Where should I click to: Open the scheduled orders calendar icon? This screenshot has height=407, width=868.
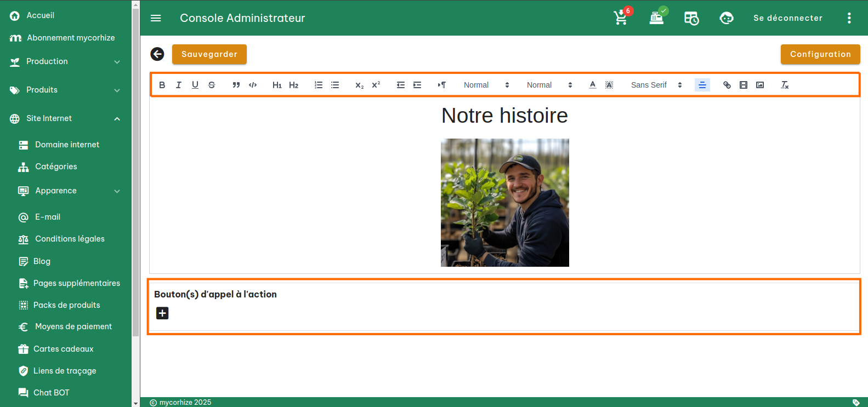(691, 18)
